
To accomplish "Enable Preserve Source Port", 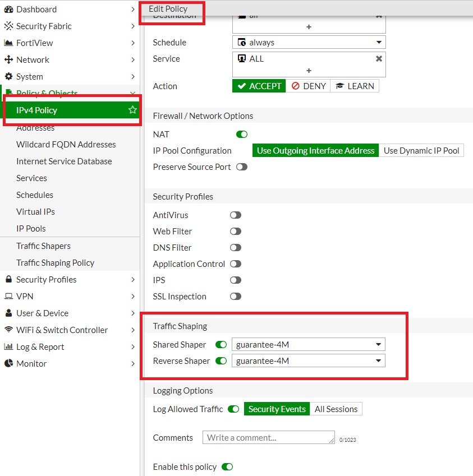I will click(x=242, y=167).
